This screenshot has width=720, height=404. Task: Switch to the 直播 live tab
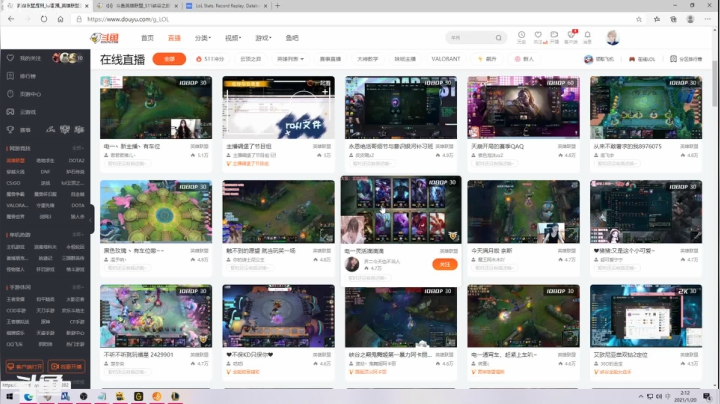pyautogui.click(x=174, y=38)
